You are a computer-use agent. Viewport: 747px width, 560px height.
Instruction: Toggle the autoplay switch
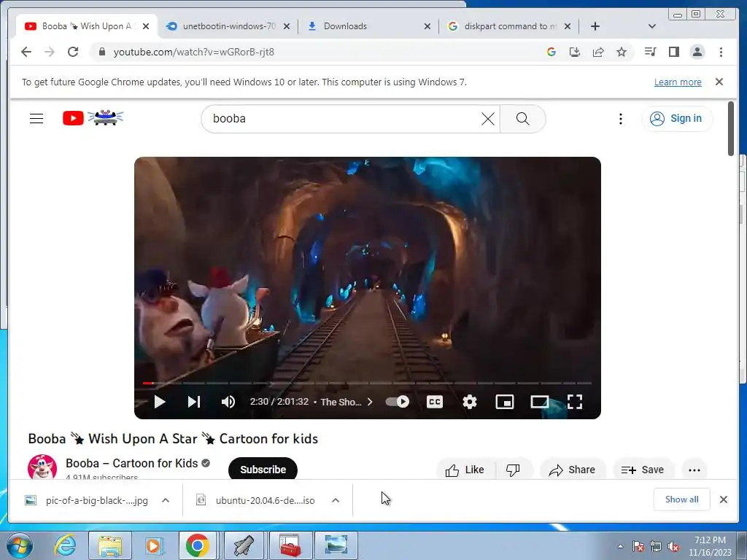click(x=398, y=402)
